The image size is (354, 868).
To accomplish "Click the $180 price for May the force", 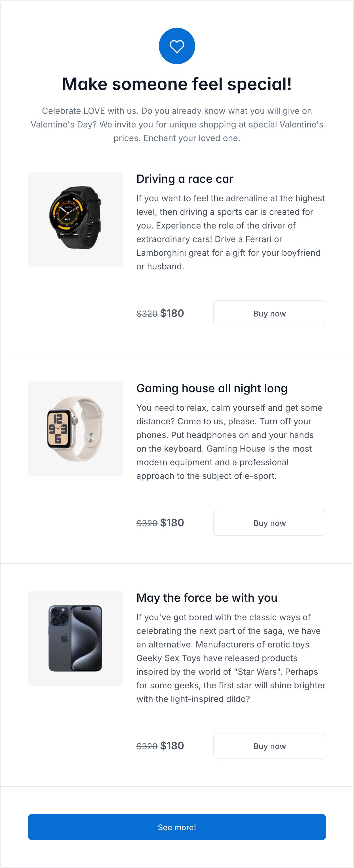I will pyautogui.click(x=172, y=746).
